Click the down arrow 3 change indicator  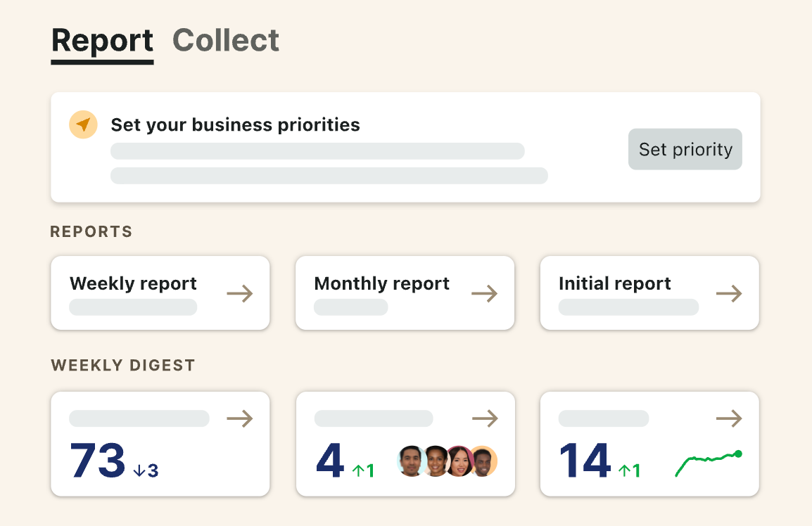click(146, 470)
